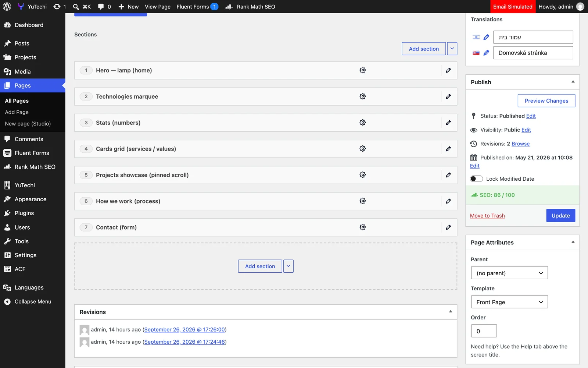Collapse the Publish panel
Screen dimensions: 588x368
[x=573, y=82]
